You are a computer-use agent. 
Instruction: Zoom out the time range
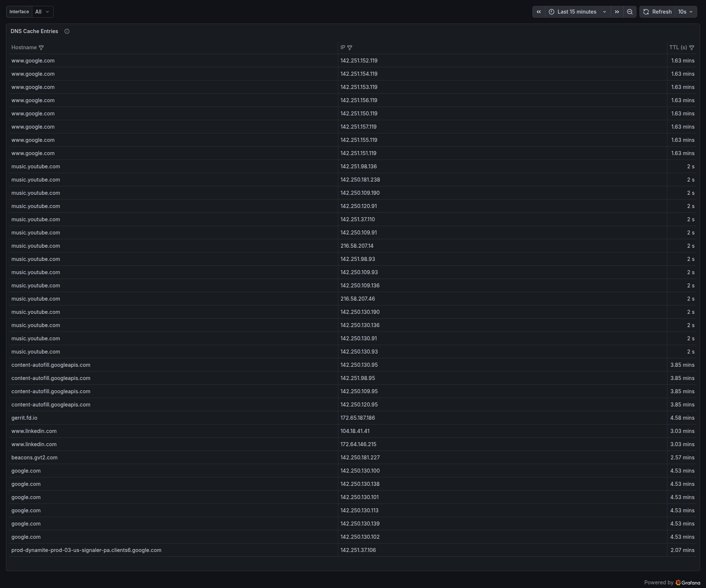[x=630, y=11]
